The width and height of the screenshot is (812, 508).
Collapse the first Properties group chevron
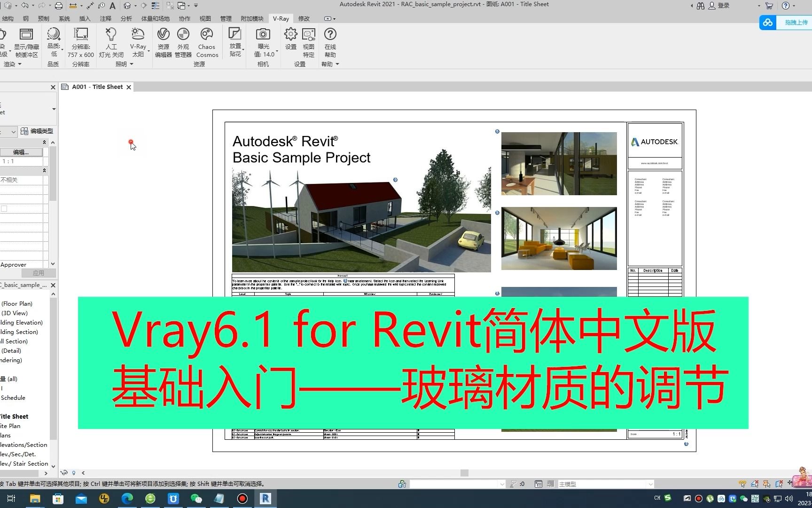click(x=45, y=142)
